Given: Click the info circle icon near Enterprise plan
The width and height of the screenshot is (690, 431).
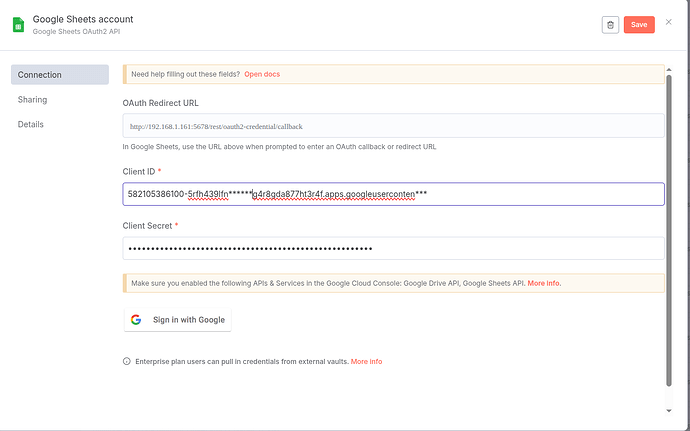Looking at the screenshot, I should (127, 361).
